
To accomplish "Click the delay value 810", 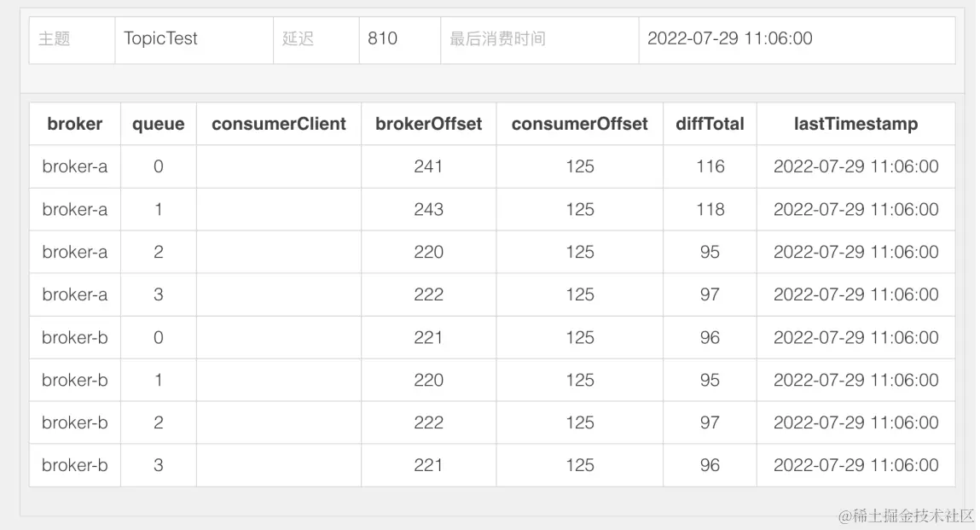I will point(382,38).
